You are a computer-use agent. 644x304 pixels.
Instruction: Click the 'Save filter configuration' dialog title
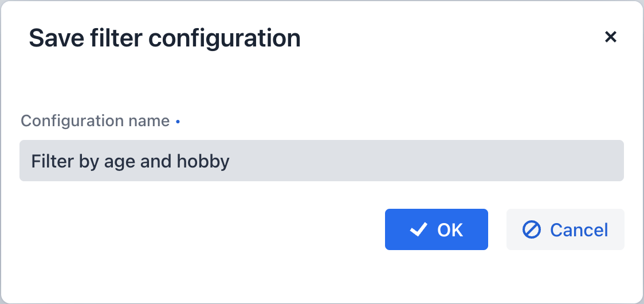164,38
